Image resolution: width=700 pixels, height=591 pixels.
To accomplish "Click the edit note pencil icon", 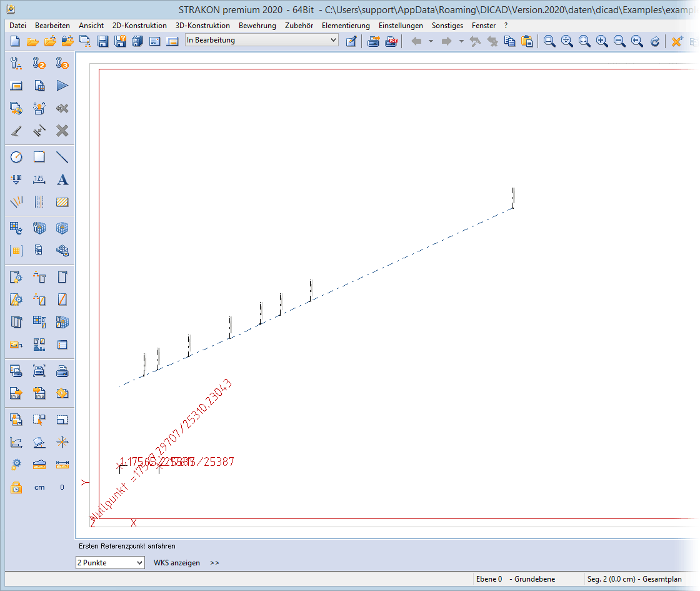I will tap(351, 41).
